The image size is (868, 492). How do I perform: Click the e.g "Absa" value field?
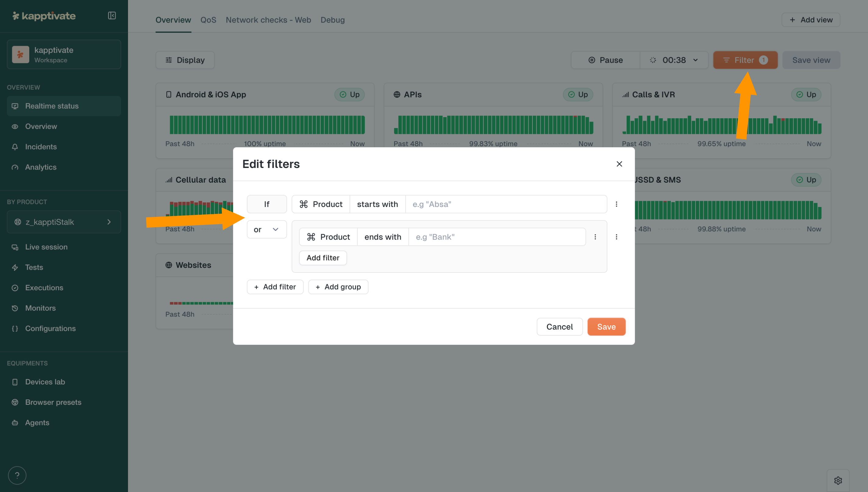click(x=506, y=204)
